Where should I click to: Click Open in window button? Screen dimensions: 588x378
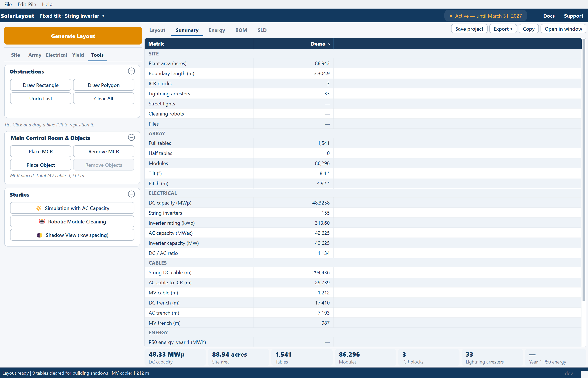(563, 29)
